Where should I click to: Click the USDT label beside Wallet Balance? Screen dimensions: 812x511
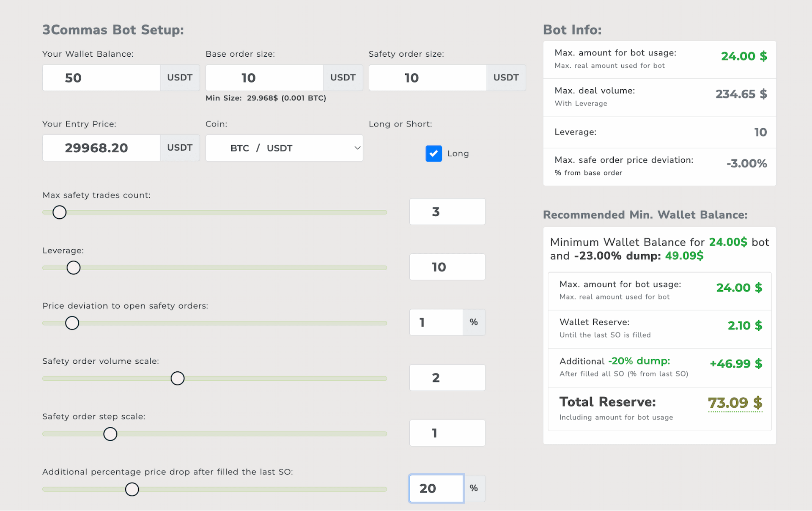[180, 78]
